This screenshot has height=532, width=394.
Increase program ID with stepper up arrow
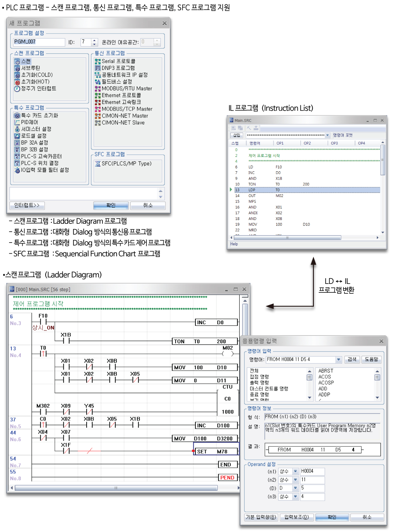click(x=95, y=40)
